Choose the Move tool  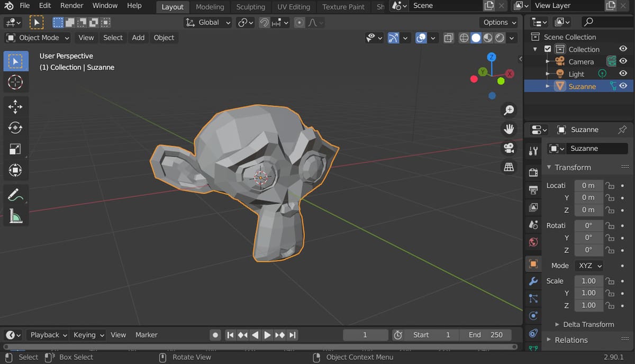click(16, 107)
